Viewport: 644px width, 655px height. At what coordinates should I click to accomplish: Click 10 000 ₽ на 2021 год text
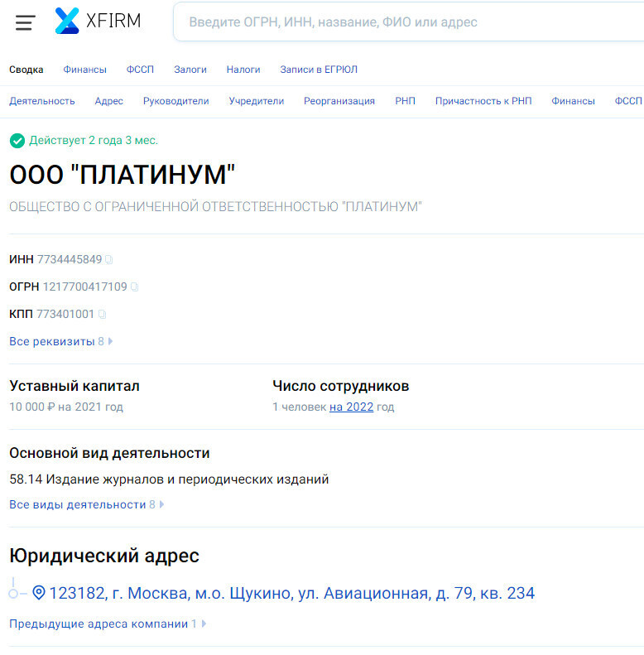66,407
